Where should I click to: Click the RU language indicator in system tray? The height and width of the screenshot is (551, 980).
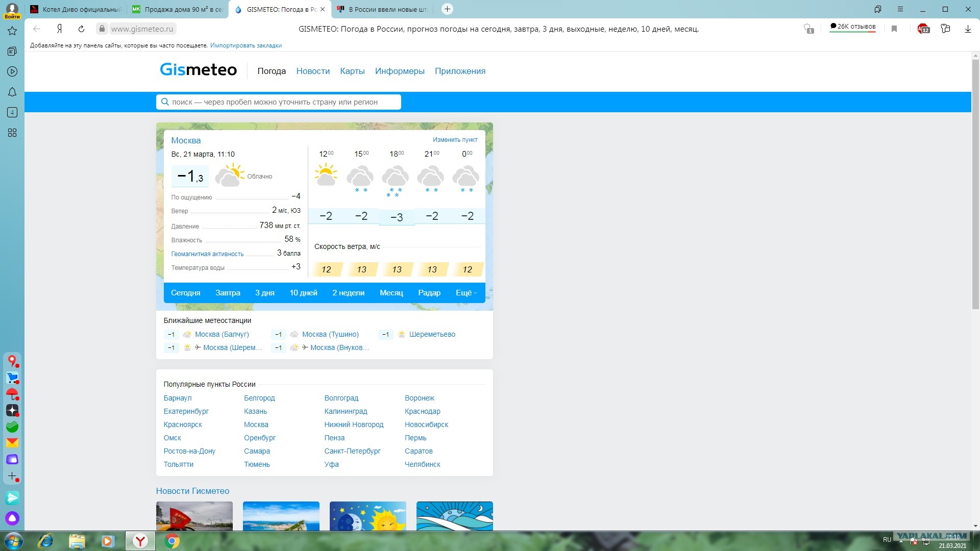click(x=887, y=540)
